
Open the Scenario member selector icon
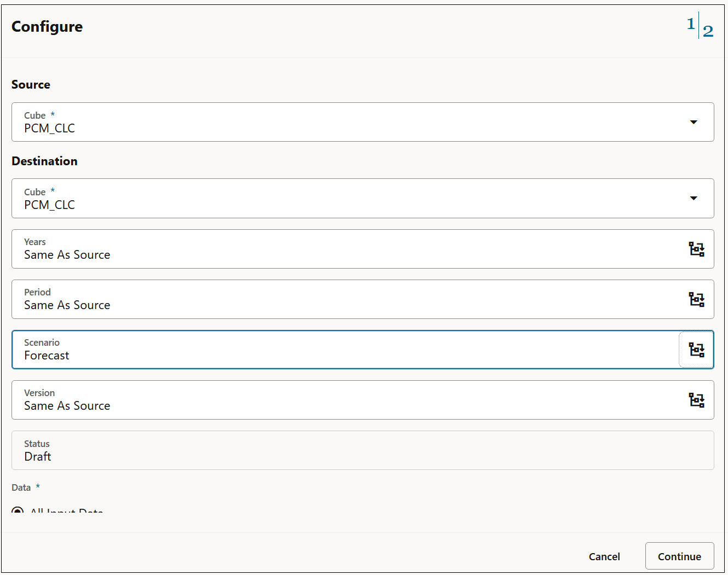tap(696, 350)
